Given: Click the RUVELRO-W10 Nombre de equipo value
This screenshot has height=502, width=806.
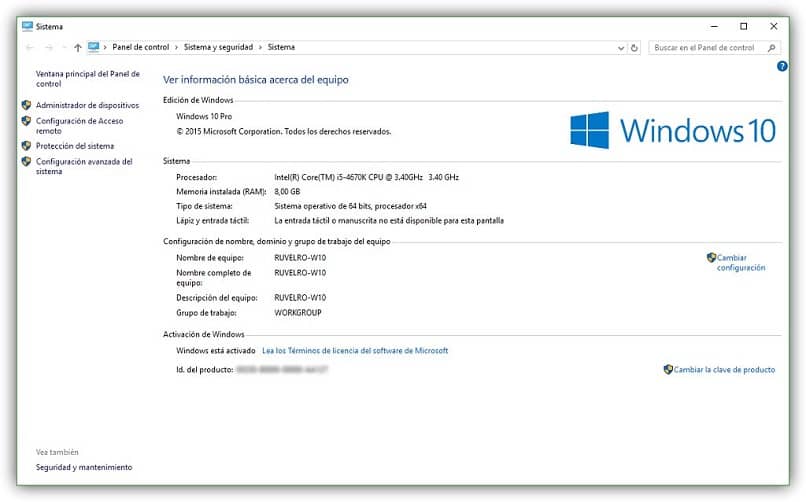Looking at the screenshot, I should point(300,257).
